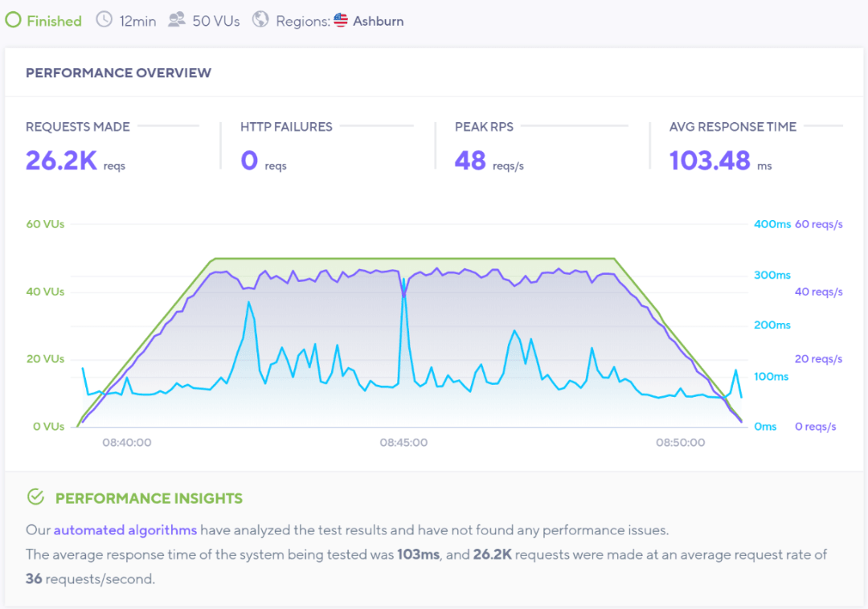Click the US flag icon beside Ashburn

(341, 21)
